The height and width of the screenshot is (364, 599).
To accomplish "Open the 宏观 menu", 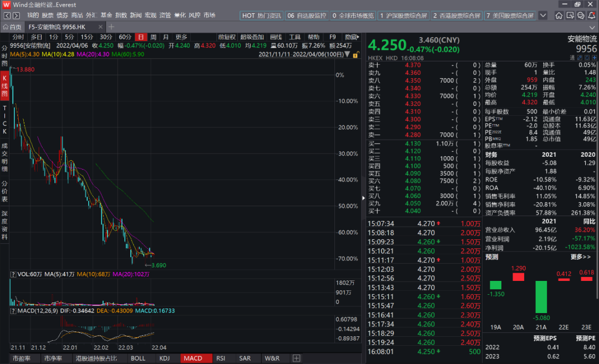I will (x=150, y=16).
